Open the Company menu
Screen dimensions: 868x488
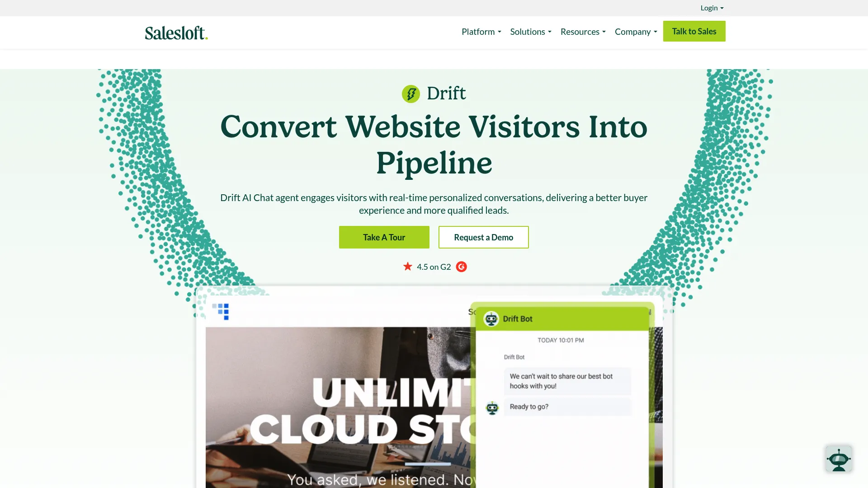636,32
